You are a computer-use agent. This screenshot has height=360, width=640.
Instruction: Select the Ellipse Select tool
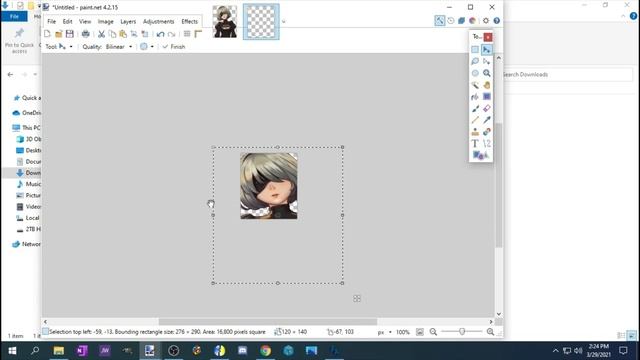(475, 73)
